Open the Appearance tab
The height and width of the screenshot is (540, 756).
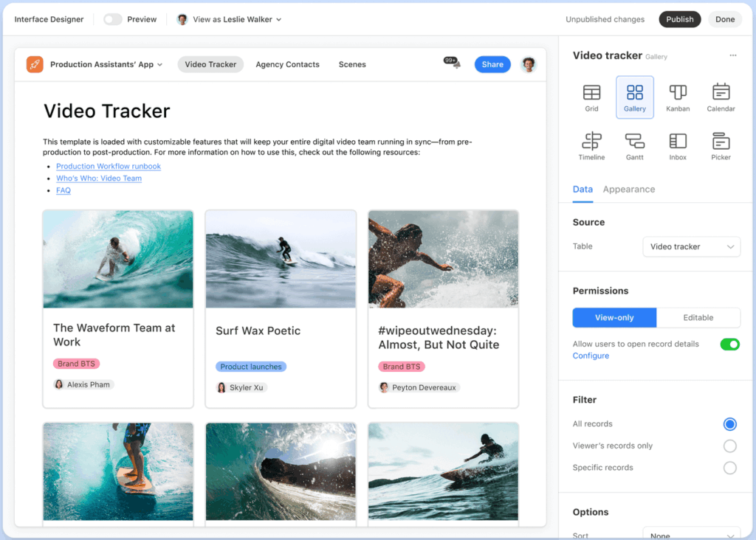pos(629,190)
